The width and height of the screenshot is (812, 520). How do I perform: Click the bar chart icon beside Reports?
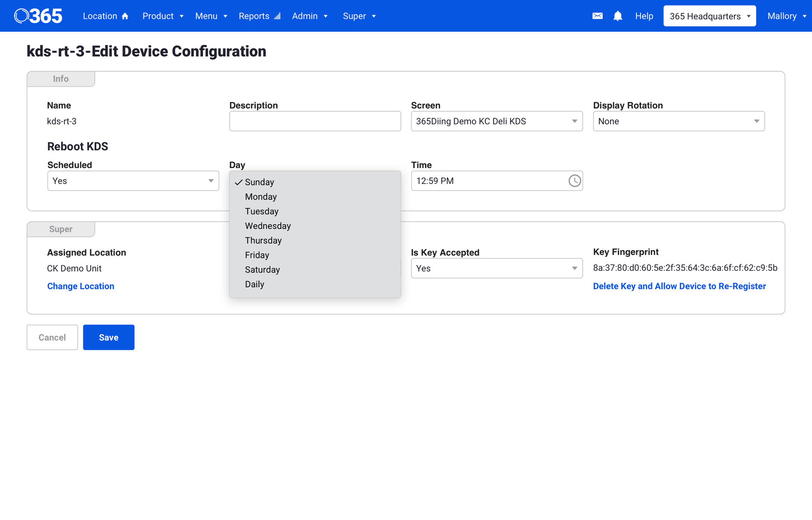pos(277,16)
